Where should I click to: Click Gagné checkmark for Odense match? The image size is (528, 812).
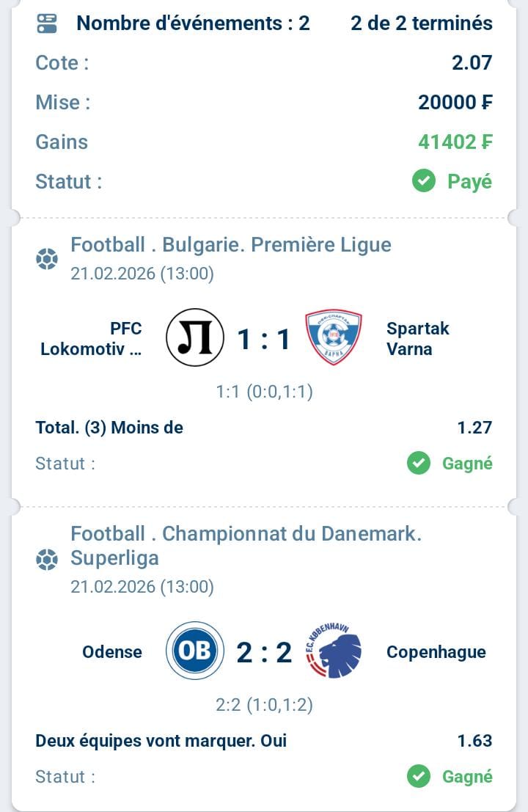(x=419, y=777)
